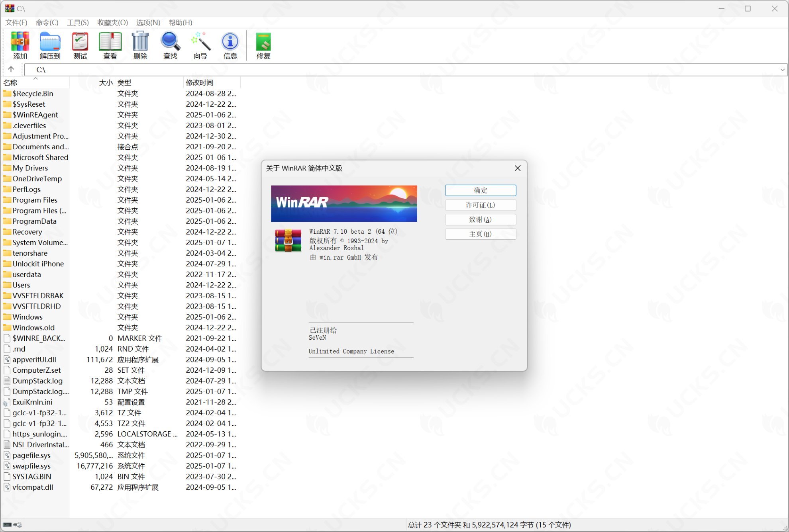Select the ComputerZ.set file name
Image resolution: width=789 pixels, height=532 pixels.
pos(37,370)
